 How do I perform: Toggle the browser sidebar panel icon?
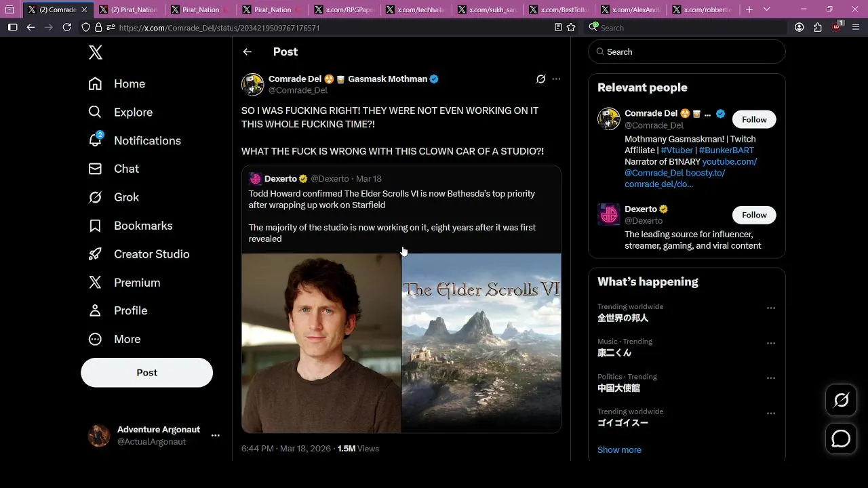point(12,27)
